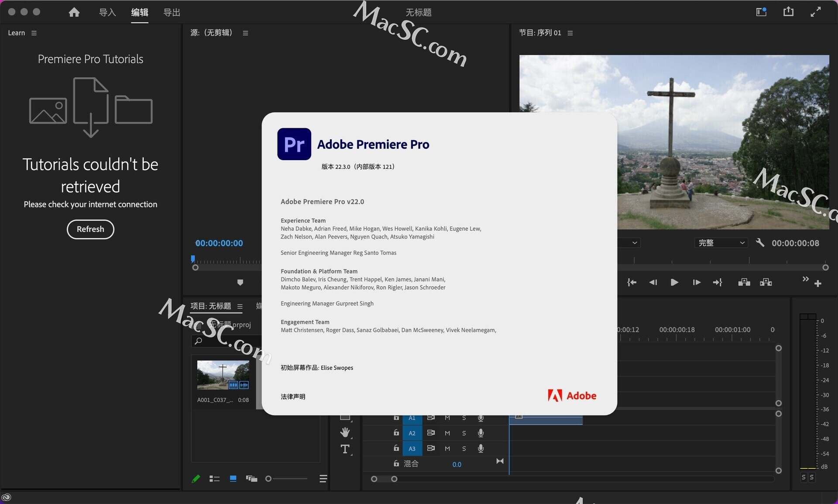Select the A001_C037 clip thumbnail
Viewport: 838px width, 504px height.
click(x=223, y=375)
